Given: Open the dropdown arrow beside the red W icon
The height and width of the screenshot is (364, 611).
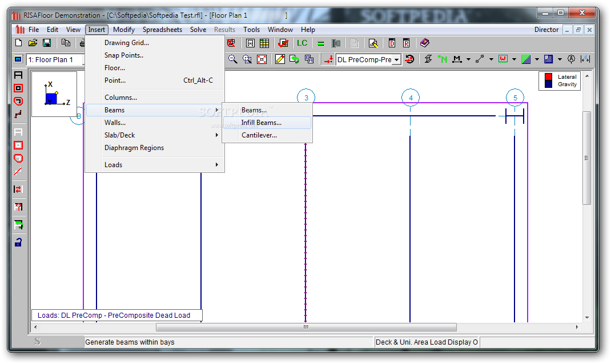Looking at the screenshot, I should pos(514,59).
